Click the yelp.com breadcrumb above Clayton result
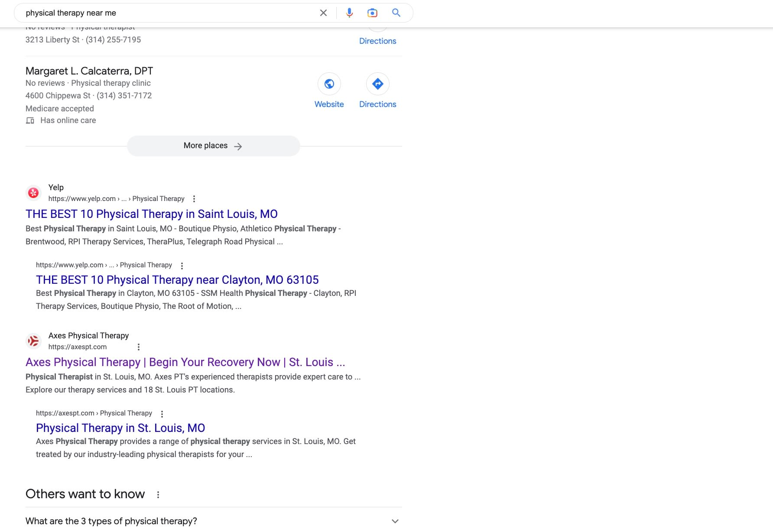This screenshot has height=532, width=773. coord(104,265)
